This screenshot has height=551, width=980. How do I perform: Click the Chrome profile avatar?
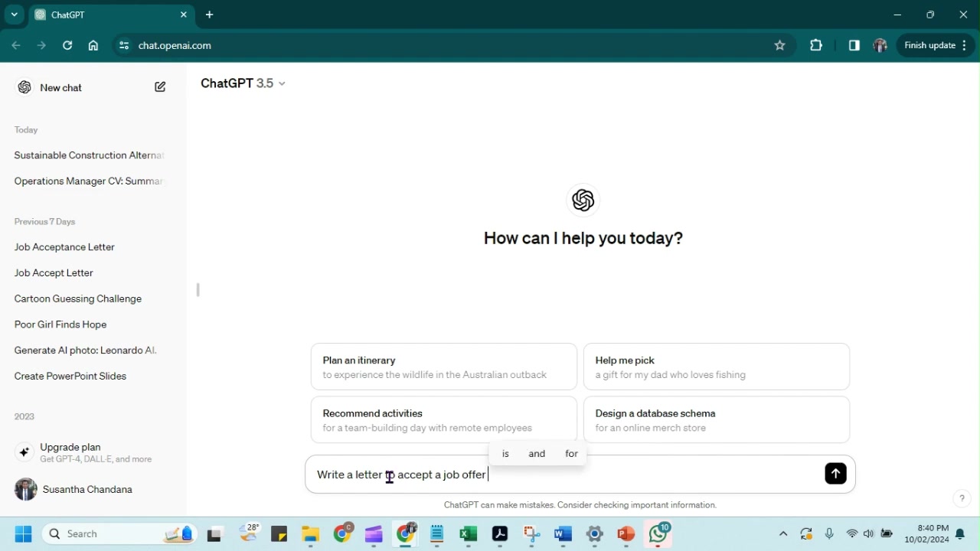(880, 45)
